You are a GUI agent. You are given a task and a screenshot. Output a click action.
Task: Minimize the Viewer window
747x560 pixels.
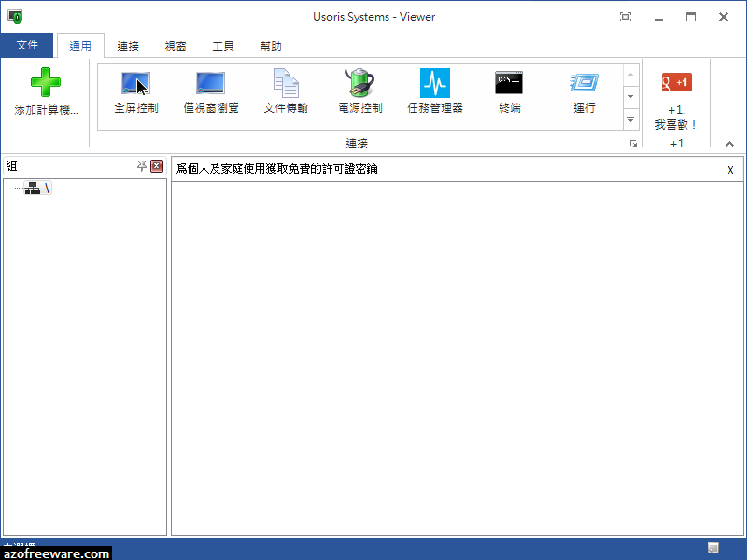click(x=658, y=18)
